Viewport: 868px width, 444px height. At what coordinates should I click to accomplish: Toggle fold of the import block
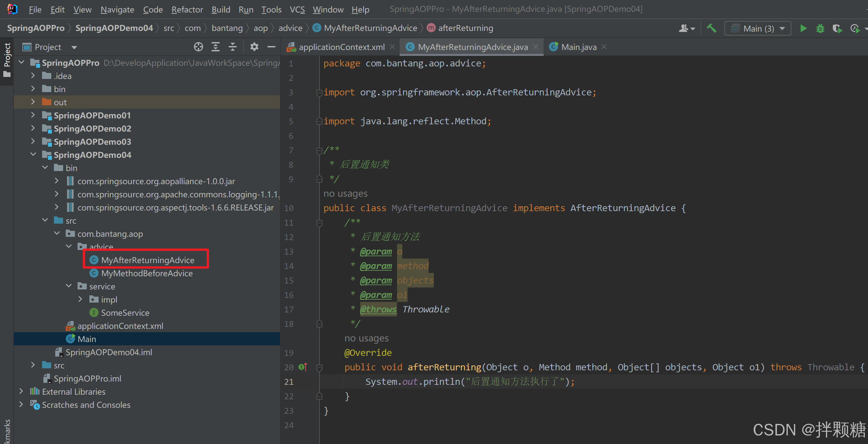[x=319, y=92]
